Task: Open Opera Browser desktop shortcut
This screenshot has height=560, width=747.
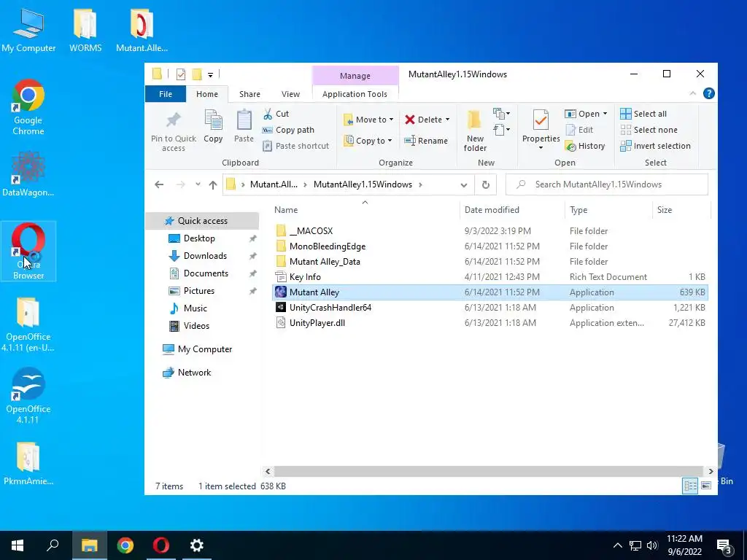Action: coord(28,251)
